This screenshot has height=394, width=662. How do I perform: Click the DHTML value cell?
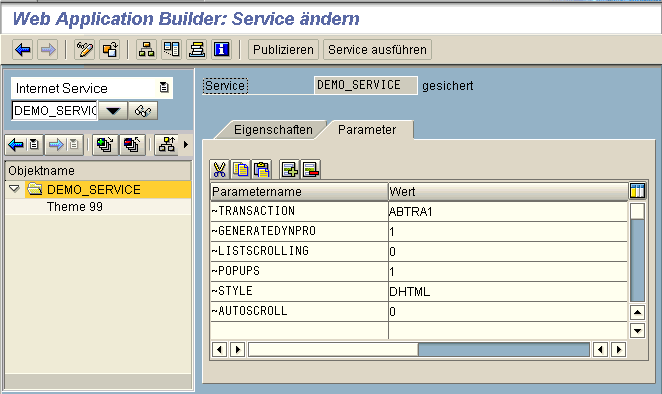click(x=508, y=291)
